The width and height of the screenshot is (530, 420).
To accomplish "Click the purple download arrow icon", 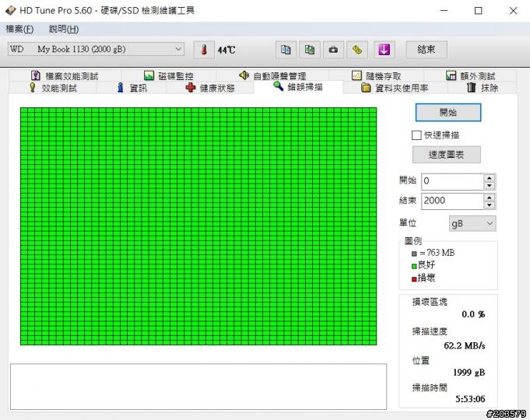I will [384, 50].
